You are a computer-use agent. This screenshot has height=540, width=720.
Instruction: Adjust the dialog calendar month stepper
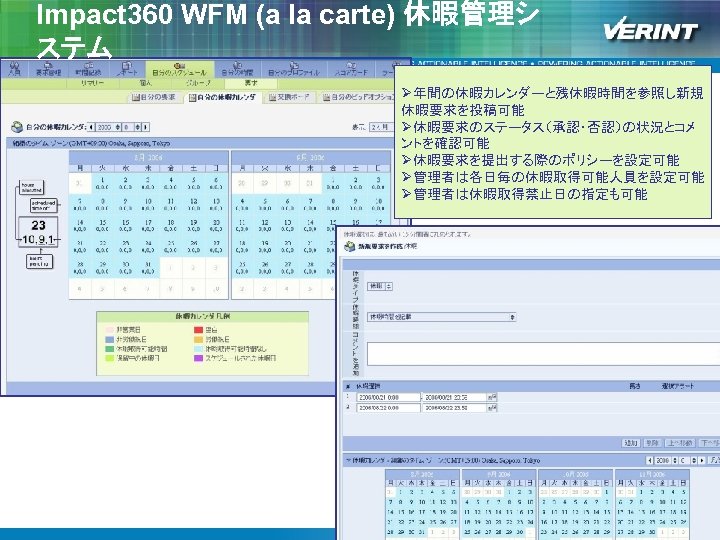click(694, 460)
